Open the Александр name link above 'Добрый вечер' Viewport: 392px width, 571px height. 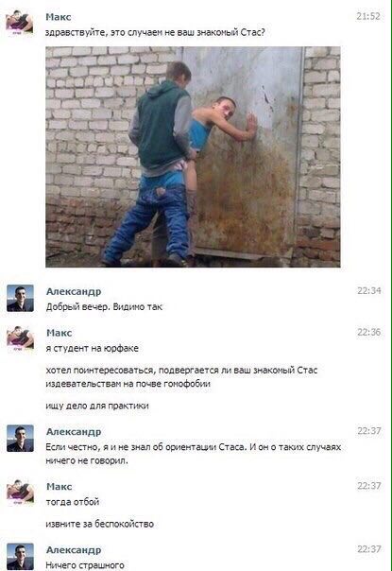click(x=74, y=291)
